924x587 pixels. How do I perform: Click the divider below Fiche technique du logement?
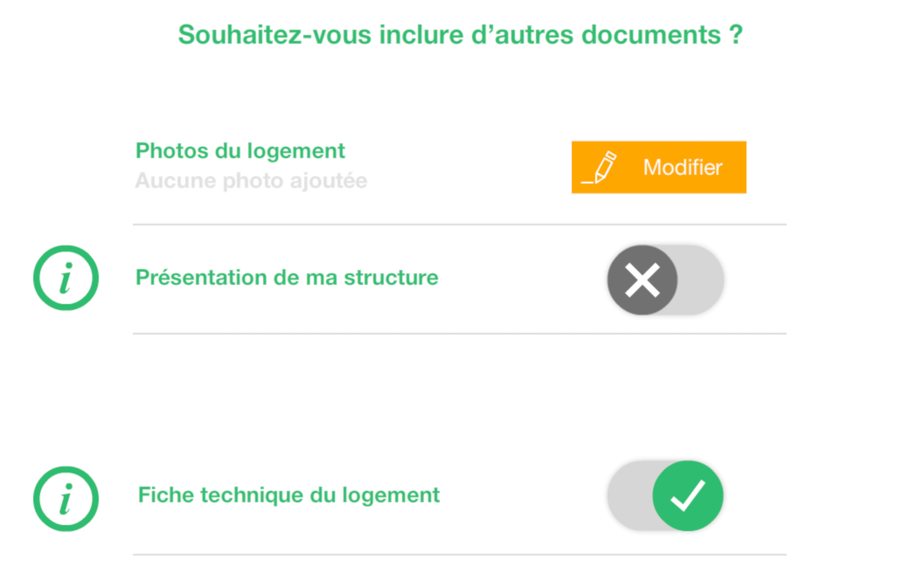(459, 555)
